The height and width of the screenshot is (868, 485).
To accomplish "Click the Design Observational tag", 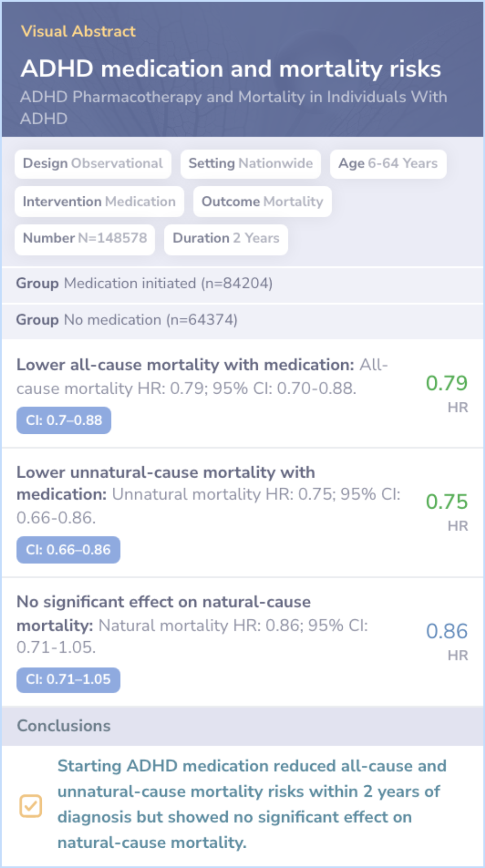I will coord(93,163).
